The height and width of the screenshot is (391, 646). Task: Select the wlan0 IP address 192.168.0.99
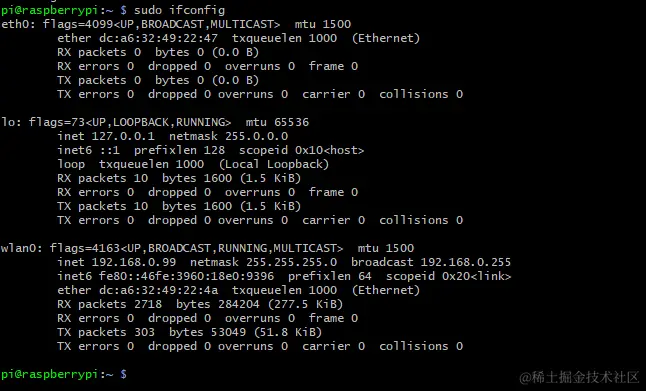click(133, 262)
